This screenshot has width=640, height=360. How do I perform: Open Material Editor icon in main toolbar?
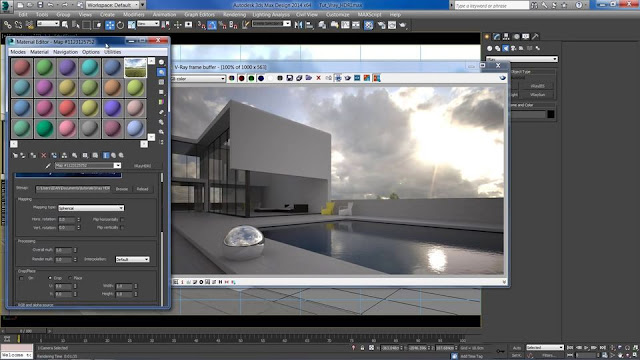(x=369, y=25)
